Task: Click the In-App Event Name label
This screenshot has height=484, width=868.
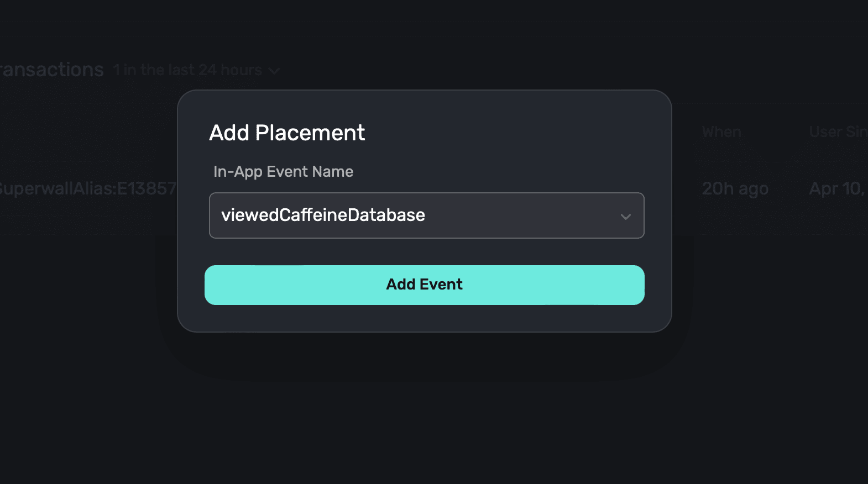Action: pos(283,172)
